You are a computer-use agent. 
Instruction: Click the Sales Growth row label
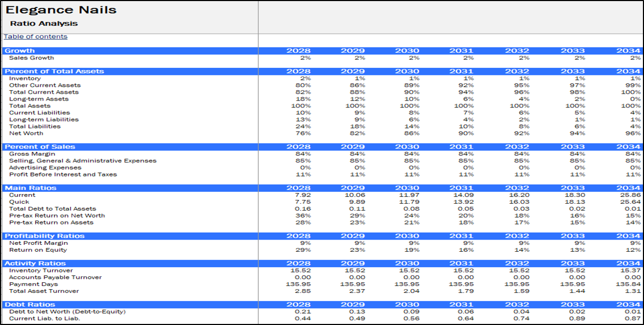tap(32, 58)
